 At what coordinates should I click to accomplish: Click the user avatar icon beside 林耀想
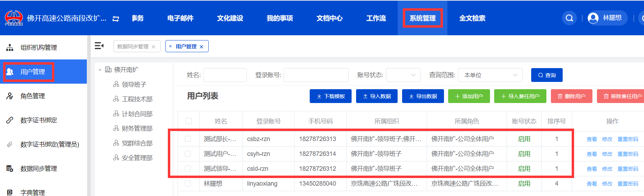click(x=593, y=18)
